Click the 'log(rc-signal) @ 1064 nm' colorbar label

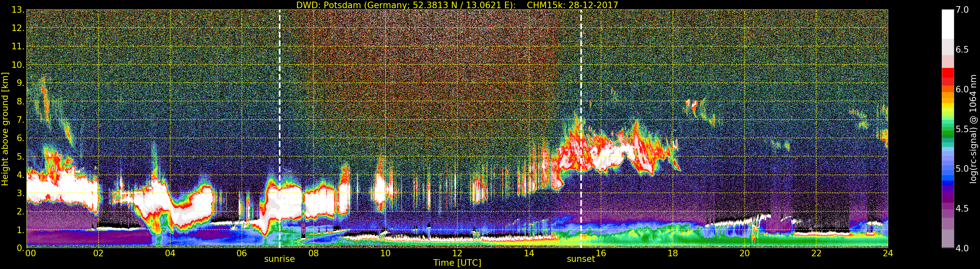point(973,129)
